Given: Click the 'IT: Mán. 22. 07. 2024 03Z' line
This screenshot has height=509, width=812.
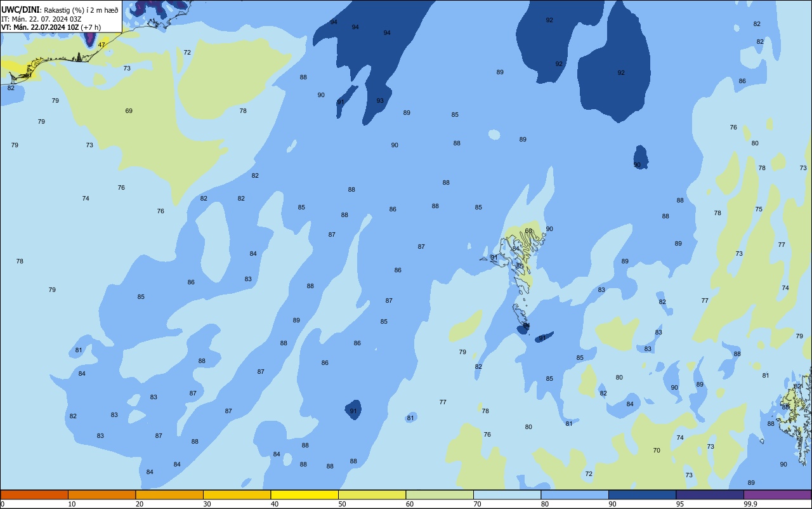Looking at the screenshot, I should click(41, 19).
